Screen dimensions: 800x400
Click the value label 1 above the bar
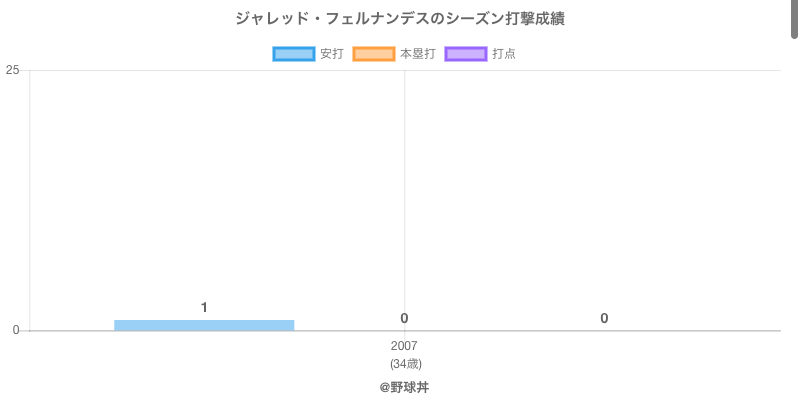(x=204, y=307)
